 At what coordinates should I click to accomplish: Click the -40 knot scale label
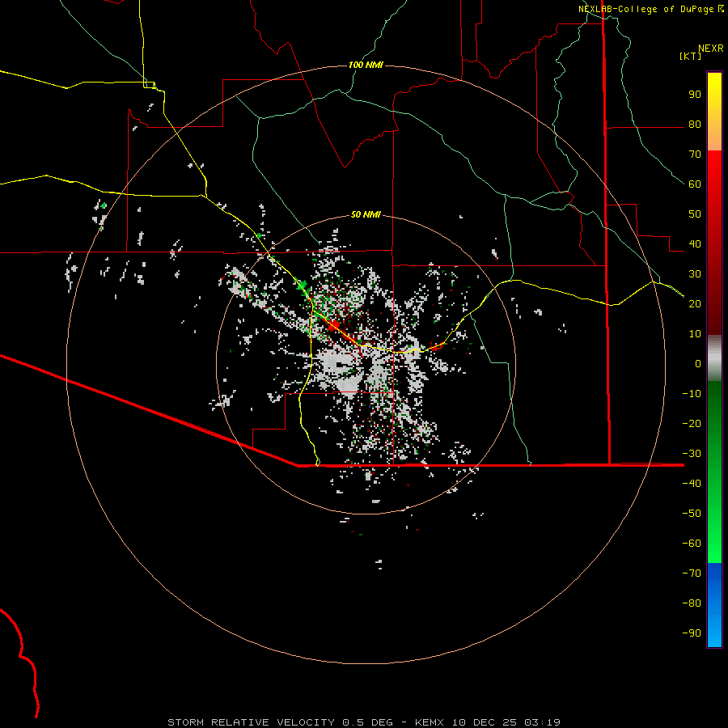692,484
